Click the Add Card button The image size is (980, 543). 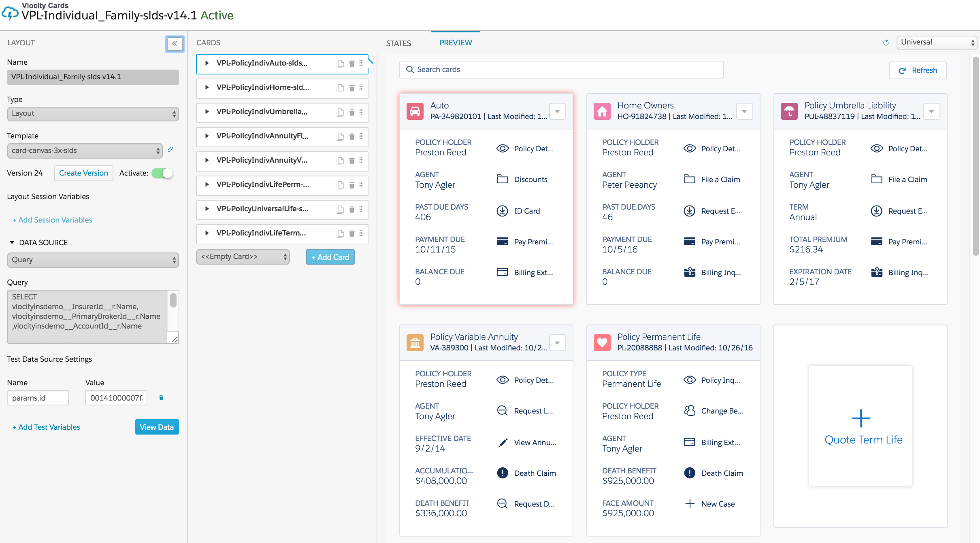(330, 257)
